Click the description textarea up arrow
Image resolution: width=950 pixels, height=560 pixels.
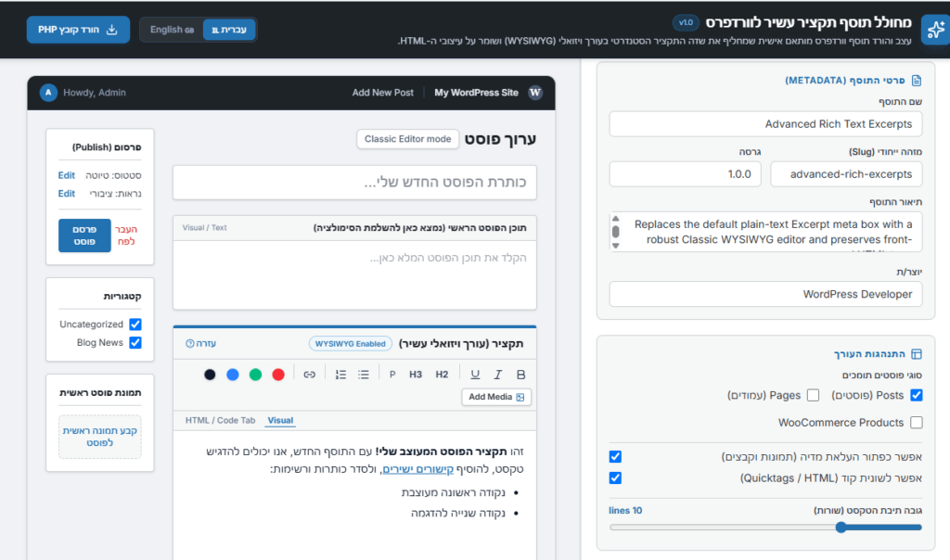[616, 219]
